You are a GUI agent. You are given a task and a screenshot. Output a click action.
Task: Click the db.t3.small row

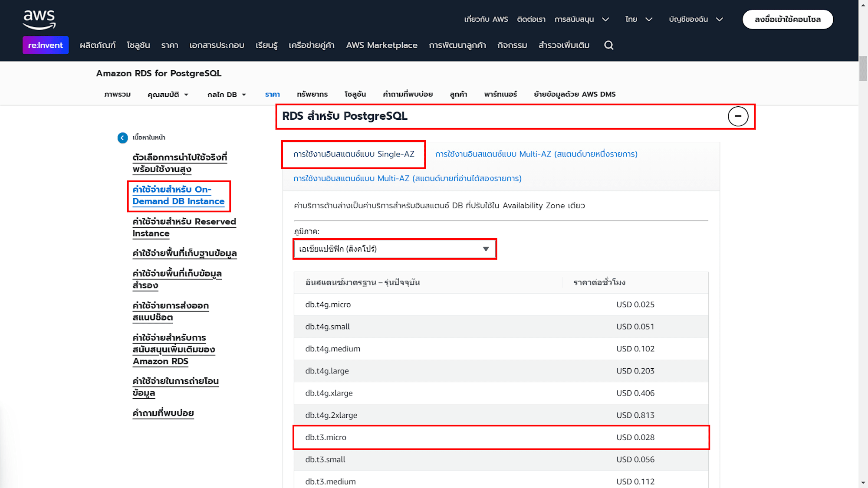click(501, 459)
